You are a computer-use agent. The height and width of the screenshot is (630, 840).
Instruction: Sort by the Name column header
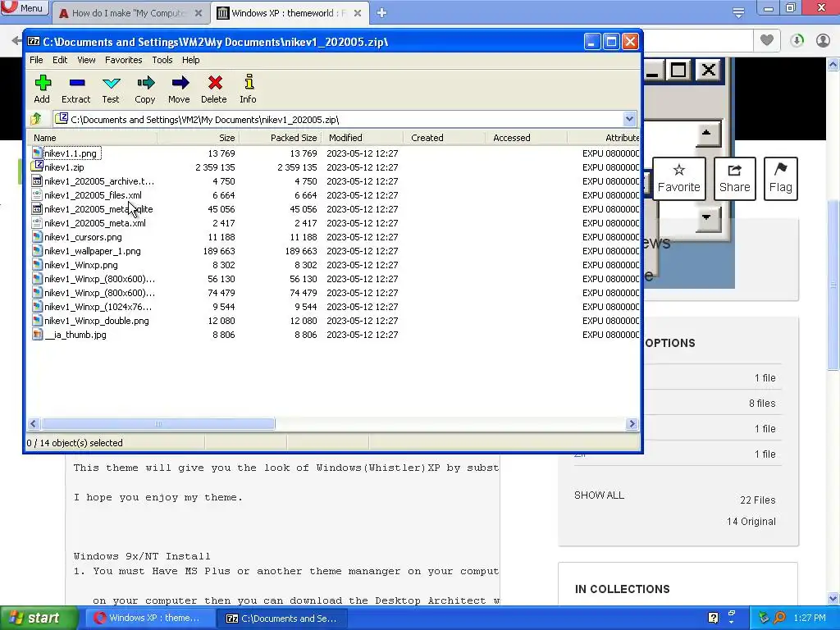coord(92,138)
